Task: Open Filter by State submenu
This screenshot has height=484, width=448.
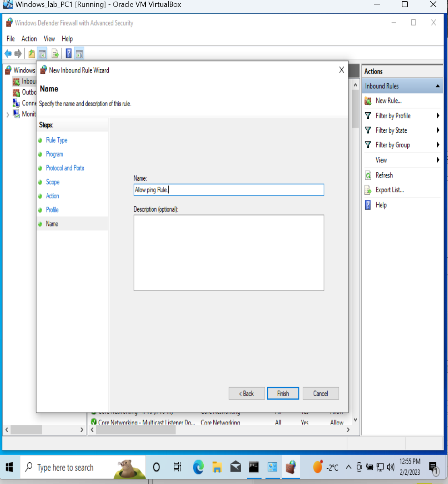Action: point(402,130)
